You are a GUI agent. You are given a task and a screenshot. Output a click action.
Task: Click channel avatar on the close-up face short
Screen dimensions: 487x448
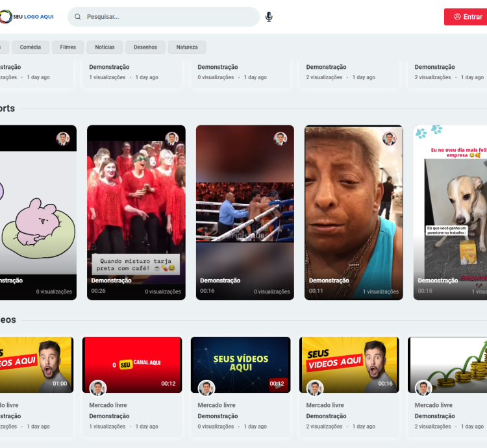(x=389, y=138)
